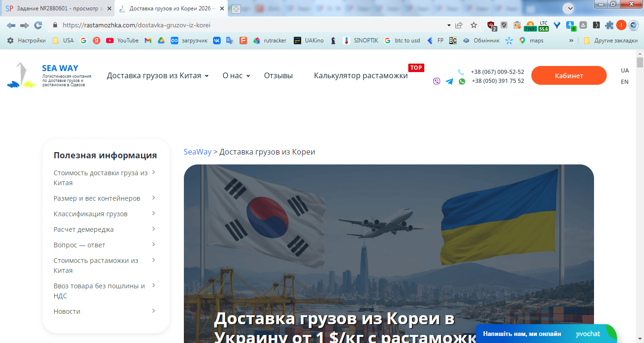Click the SEA WAY logo image
The height and width of the screenshot is (343, 644).
[22, 75]
